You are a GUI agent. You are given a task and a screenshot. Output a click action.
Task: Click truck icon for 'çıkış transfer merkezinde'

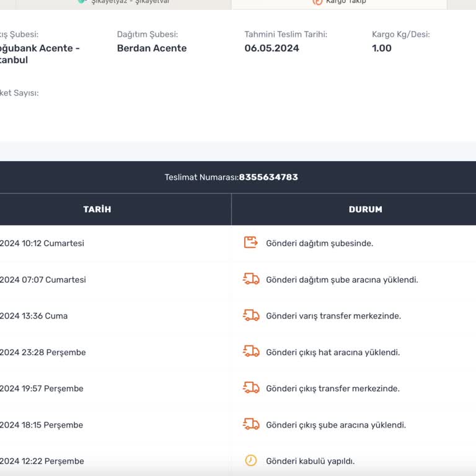250,388
